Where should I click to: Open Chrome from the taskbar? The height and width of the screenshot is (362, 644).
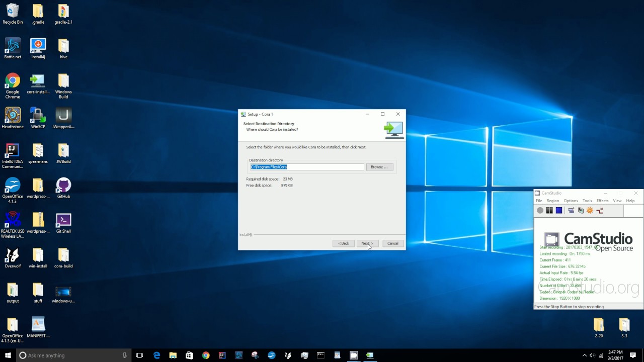click(x=206, y=355)
